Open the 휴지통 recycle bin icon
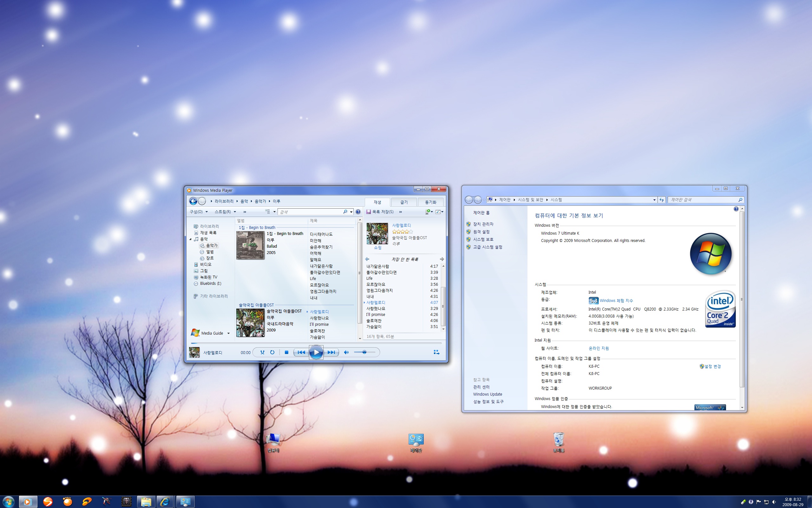Viewport: 812px width, 508px height. (559, 443)
